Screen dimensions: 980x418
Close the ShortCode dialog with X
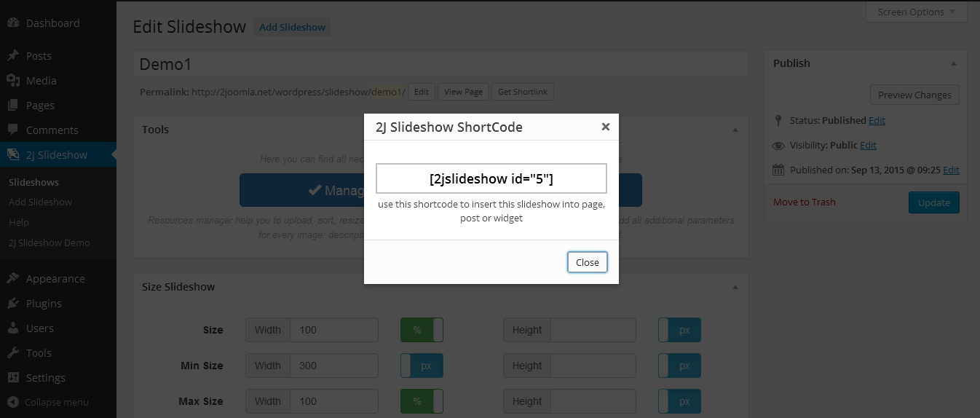[605, 127]
